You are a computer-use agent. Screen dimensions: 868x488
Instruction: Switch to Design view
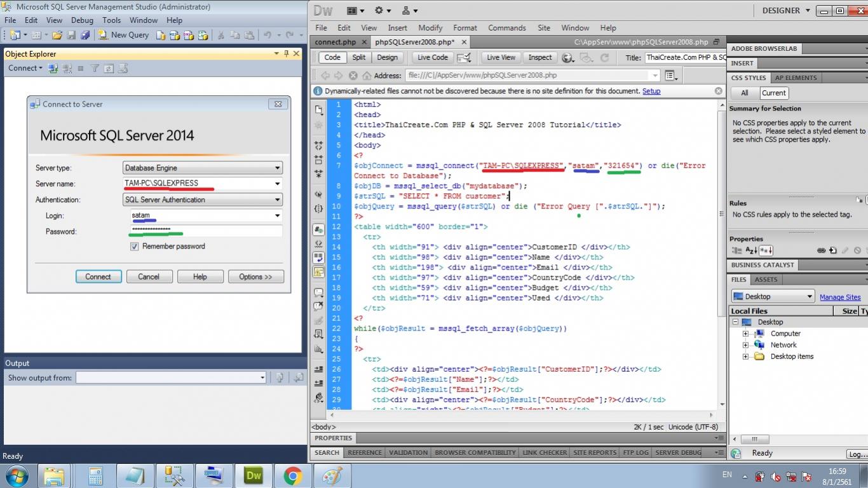388,57
